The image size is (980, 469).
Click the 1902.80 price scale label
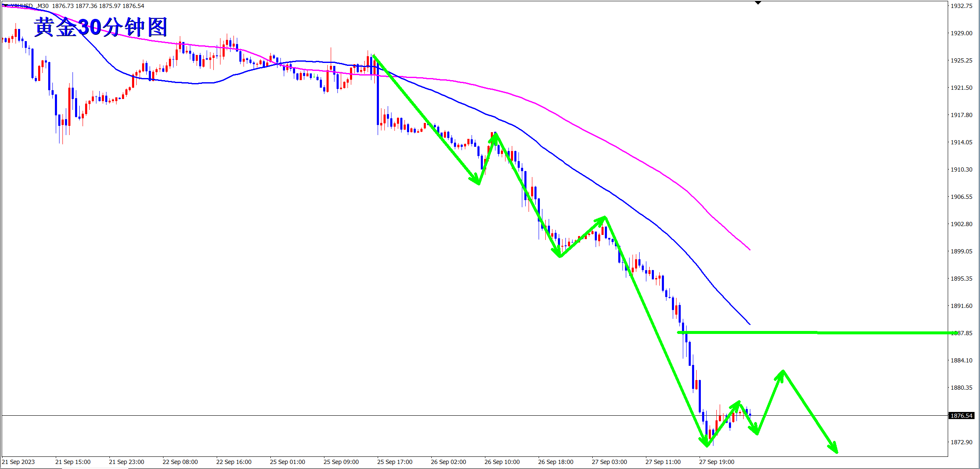pyautogui.click(x=961, y=224)
